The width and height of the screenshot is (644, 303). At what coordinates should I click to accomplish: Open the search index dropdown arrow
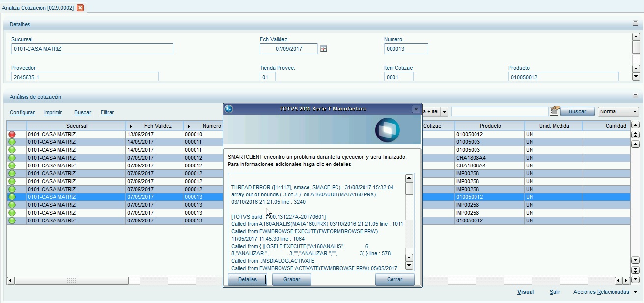tap(445, 111)
